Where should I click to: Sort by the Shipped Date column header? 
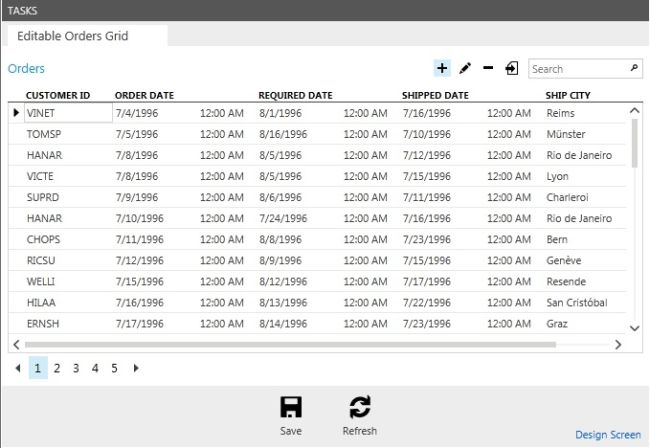[435, 95]
